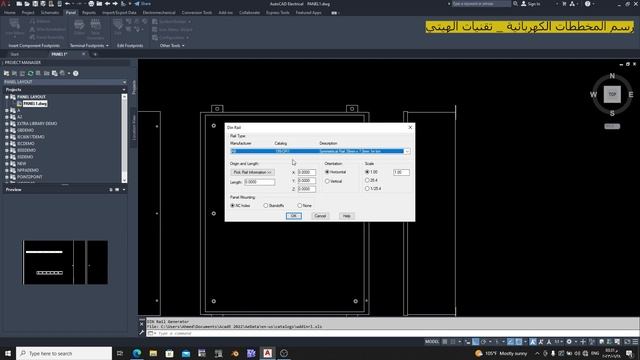Image resolution: width=640 pixels, height=360 pixels.
Task: Click the search keyword field in title bar
Action: (x=481, y=4)
